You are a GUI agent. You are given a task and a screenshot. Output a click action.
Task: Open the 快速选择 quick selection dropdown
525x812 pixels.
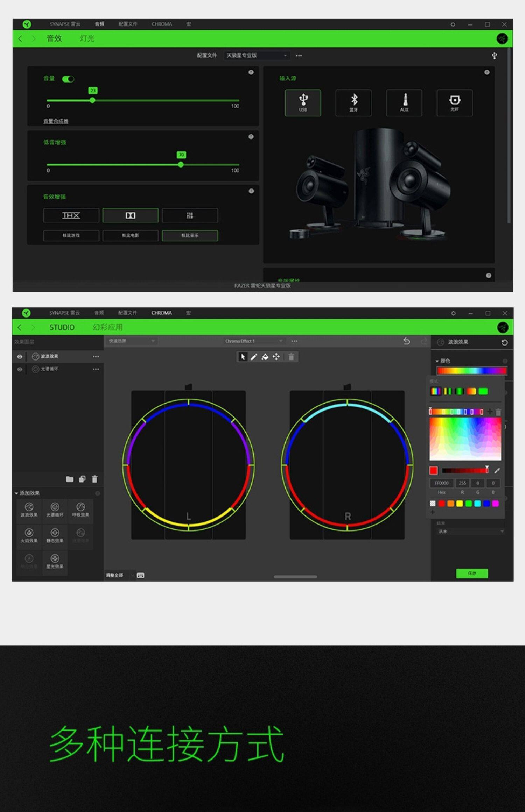point(131,341)
